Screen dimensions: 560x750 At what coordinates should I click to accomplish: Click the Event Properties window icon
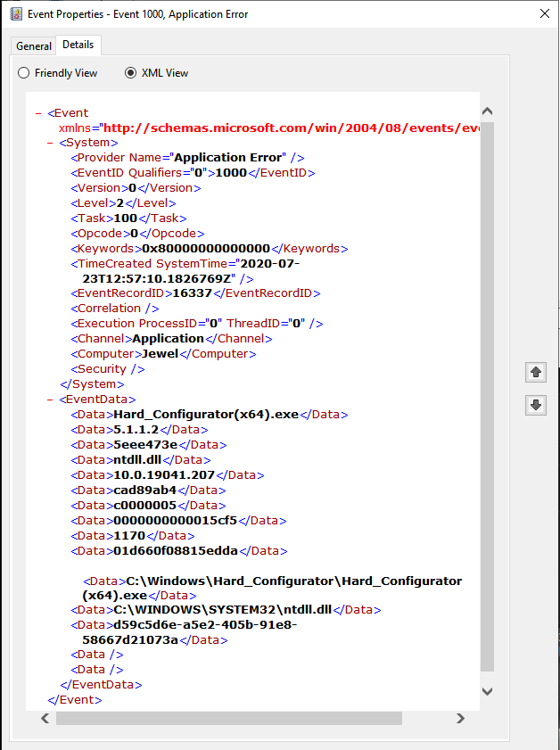[x=16, y=14]
